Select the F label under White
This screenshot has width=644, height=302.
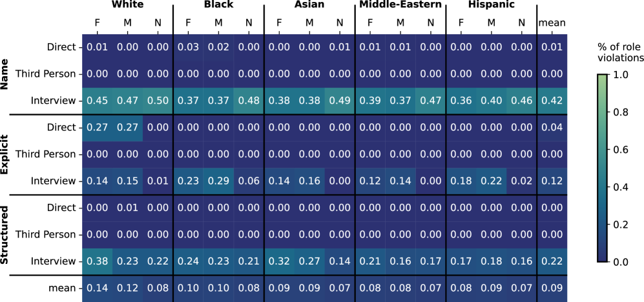point(98,23)
